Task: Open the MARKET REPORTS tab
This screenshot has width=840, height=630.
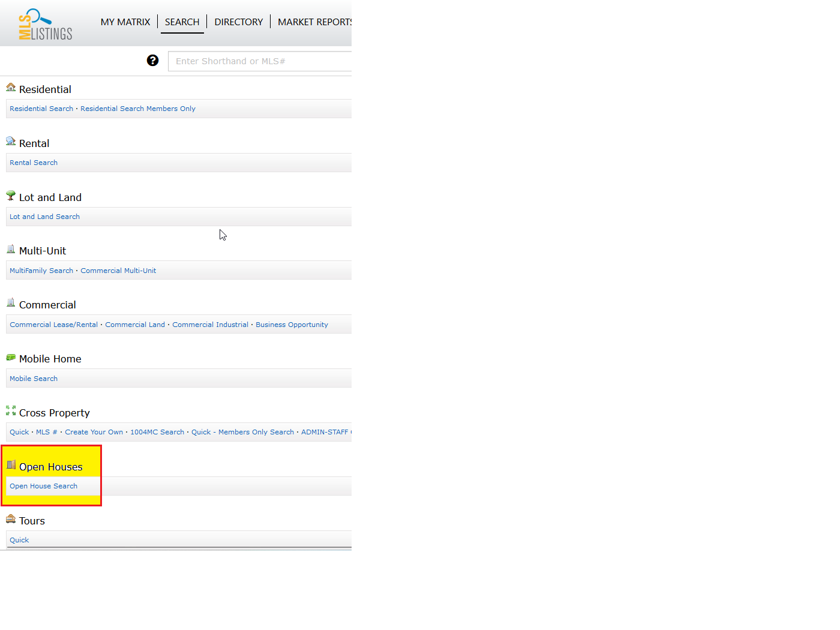Action: (x=314, y=22)
